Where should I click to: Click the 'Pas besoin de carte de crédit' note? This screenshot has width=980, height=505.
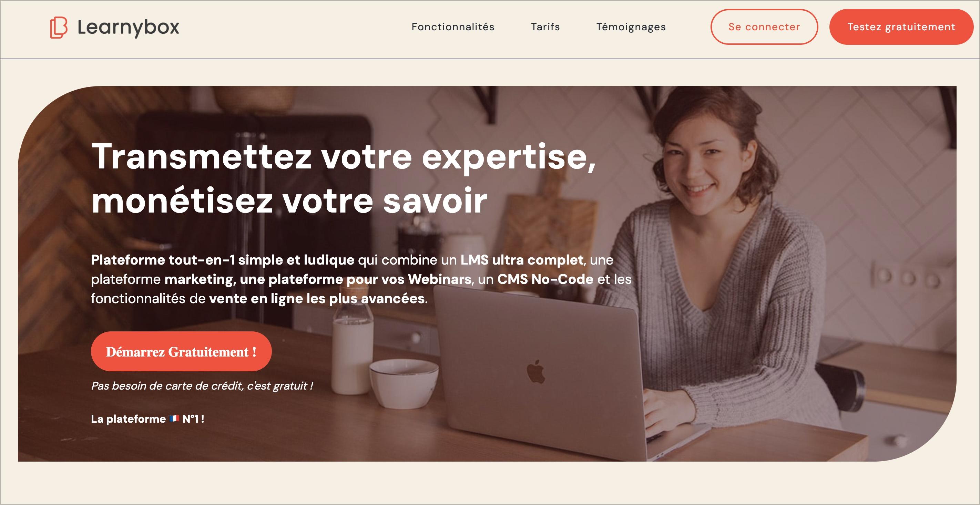[x=202, y=385]
